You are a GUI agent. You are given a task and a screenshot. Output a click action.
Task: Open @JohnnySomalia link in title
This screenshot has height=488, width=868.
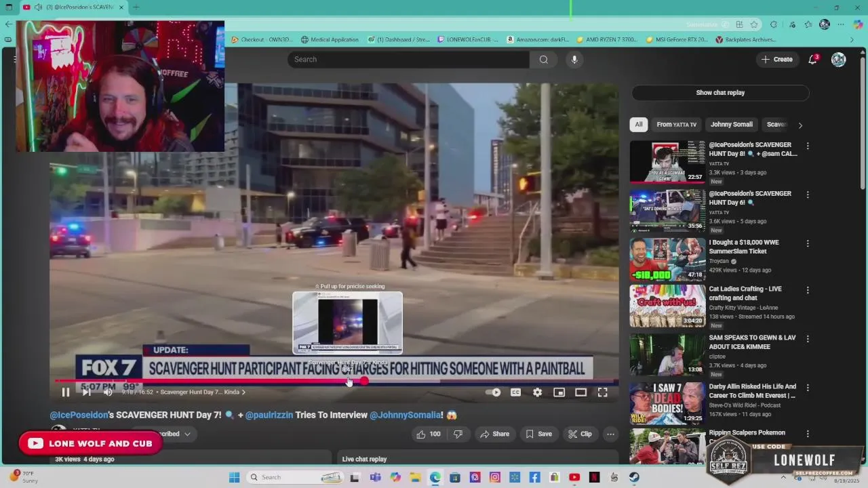[x=406, y=415]
